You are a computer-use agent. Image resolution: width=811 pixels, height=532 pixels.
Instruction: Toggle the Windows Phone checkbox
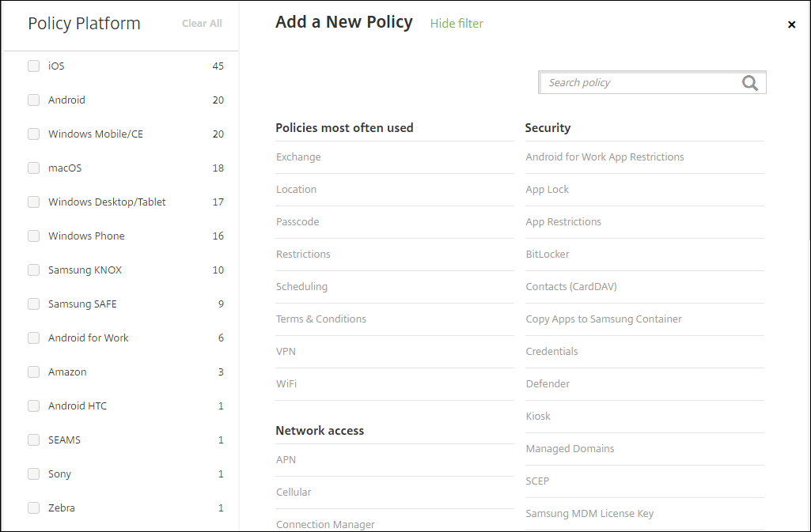click(x=34, y=236)
